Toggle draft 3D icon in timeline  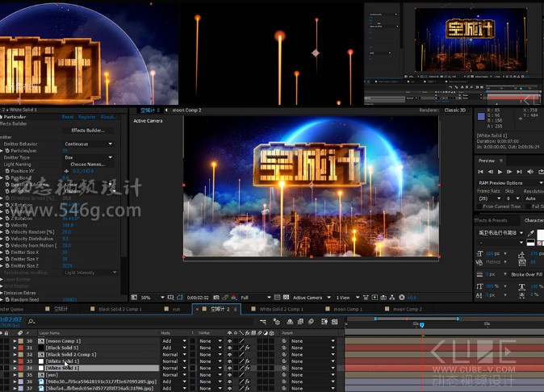tap(277, 322)
